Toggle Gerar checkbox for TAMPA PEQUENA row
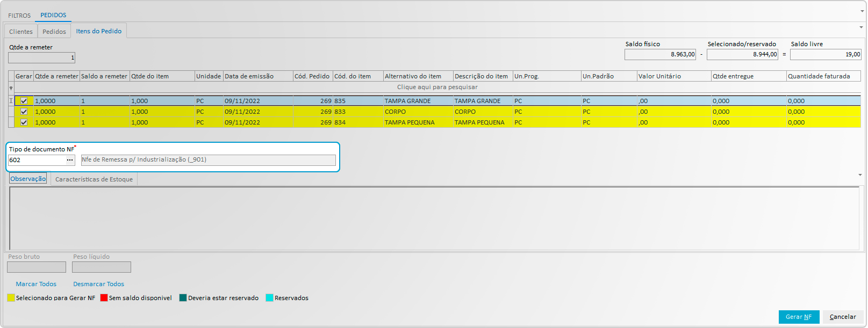Viewport: 868px width, 328px height. [24, 122]
